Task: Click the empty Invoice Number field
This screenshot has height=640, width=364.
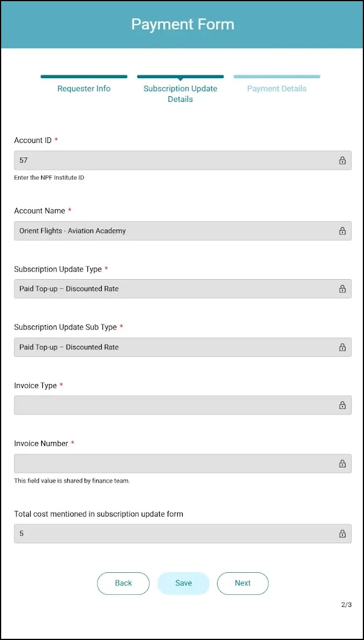Action: click(x=174, y=464)
